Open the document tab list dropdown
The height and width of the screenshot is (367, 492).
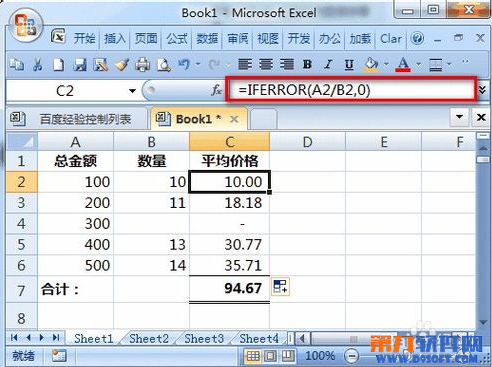tap(459, 117)
